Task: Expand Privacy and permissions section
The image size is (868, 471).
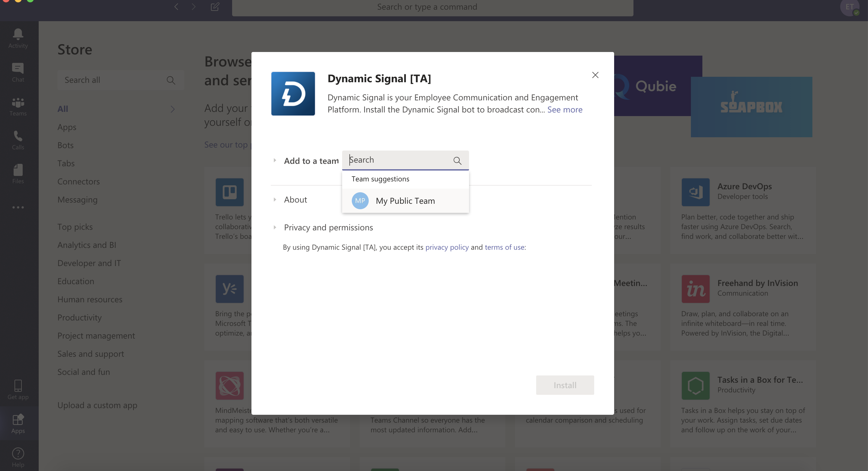Action: click(x=275, y=227)
